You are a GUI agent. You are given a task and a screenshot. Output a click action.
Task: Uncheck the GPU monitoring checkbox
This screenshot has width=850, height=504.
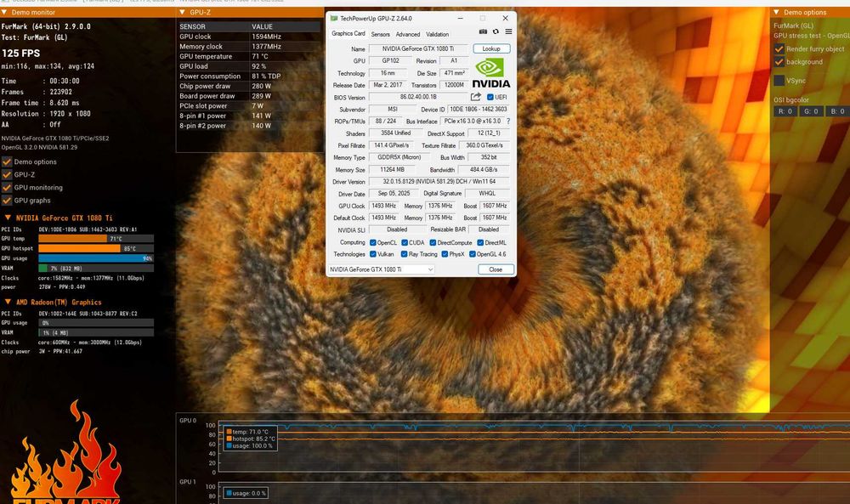click(7, 188)
